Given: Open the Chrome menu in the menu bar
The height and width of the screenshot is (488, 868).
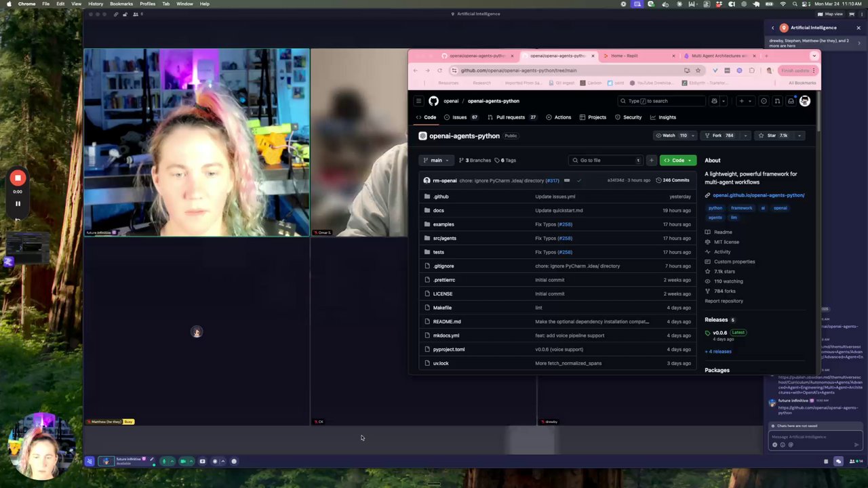Looking at the screenshot, I should pyautogui.click(x=27, y=4).
